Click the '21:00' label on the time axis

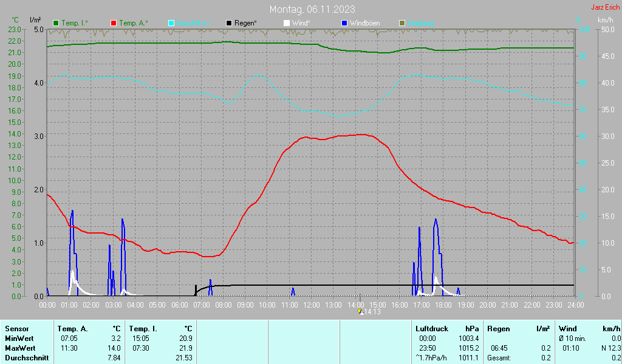pos(510,305)
